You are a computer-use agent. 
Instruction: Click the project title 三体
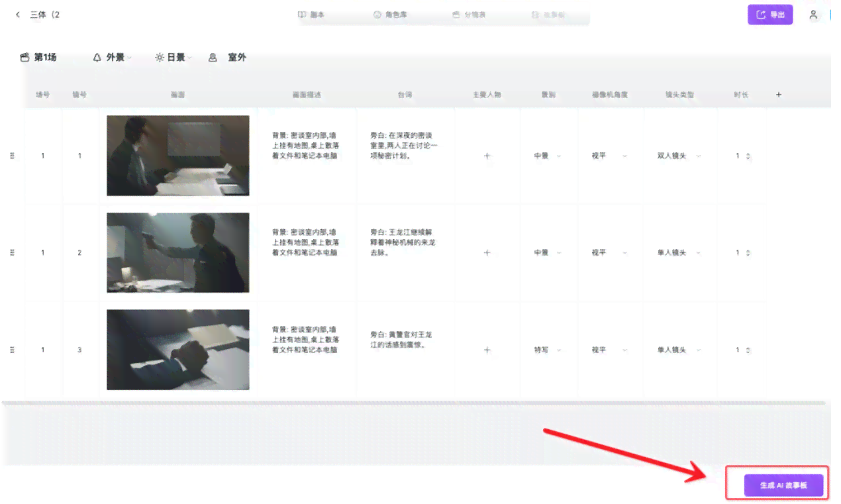(x=44, y=15)
